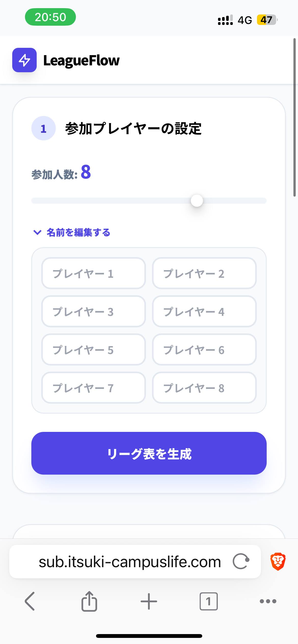Focus the プレイヤー 2 name field
This screenshot has height=644, width=298.
[x=204, y=273]
